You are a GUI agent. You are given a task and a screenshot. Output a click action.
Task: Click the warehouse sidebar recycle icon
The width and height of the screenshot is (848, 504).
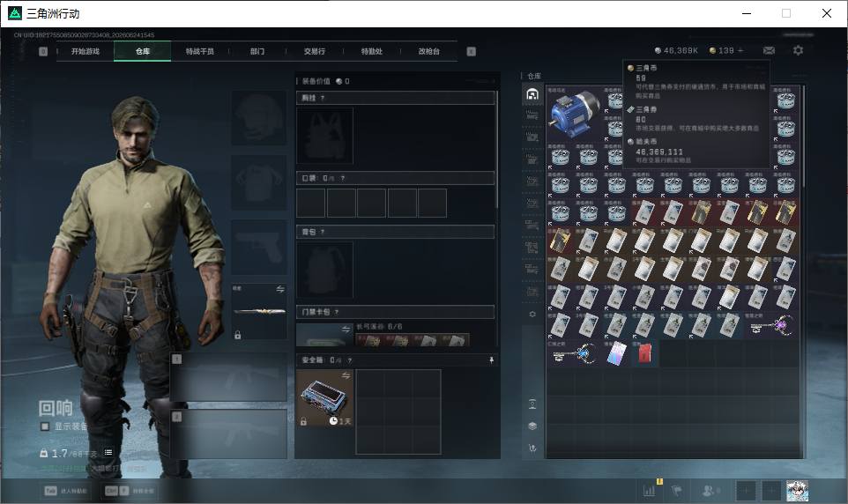click(532, 448)
